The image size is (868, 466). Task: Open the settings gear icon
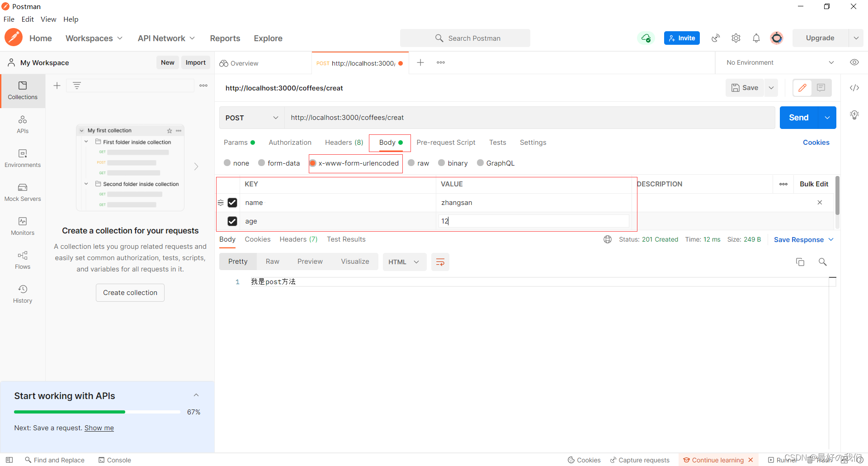736,38
